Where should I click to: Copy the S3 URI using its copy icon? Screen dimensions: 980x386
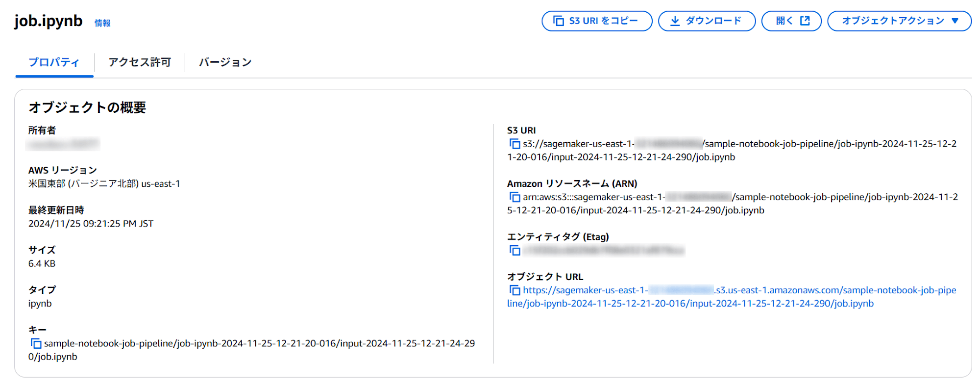(x=514, y=144)
